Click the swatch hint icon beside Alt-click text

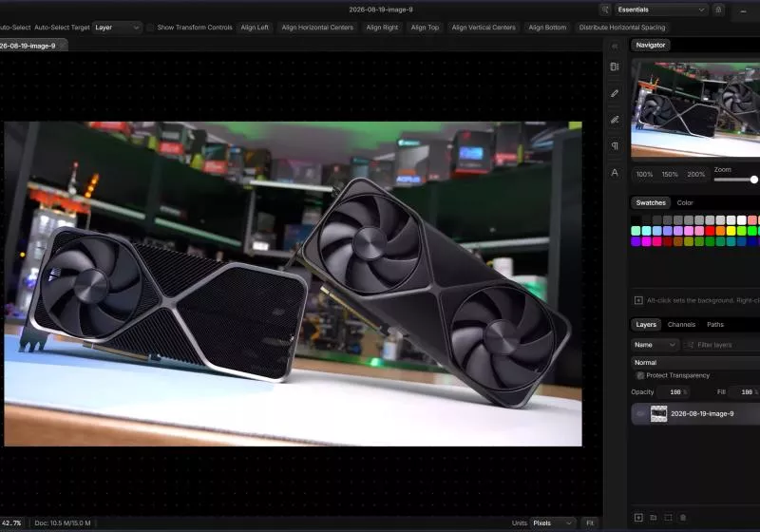(638, 300)
